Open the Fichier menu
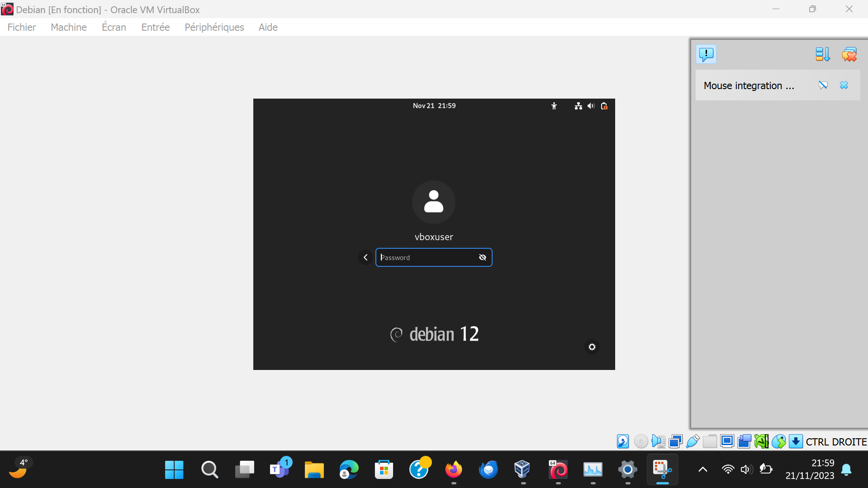Viewport: 868px width, 488px height. [x=22, y=27]
